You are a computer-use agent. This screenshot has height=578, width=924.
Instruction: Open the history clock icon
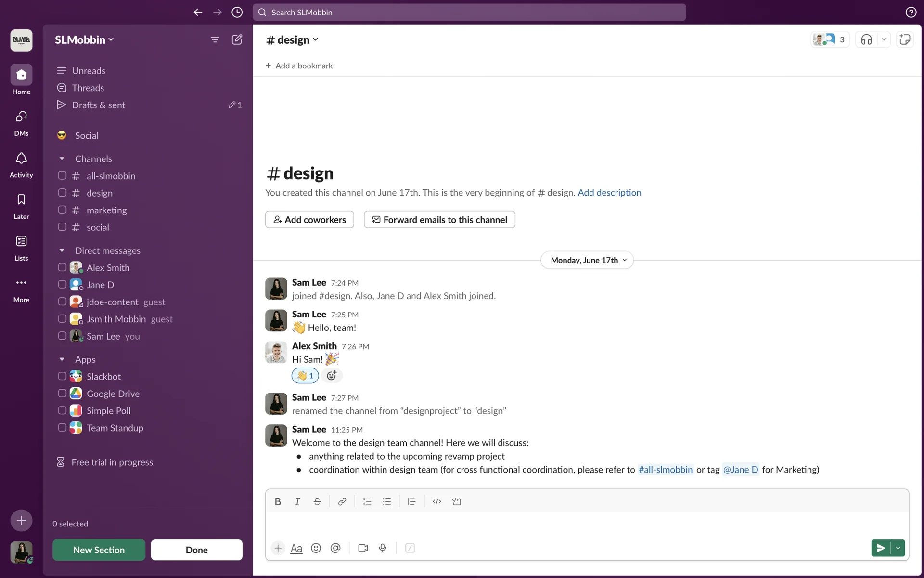pyautogui.click(x=237, y=13)
